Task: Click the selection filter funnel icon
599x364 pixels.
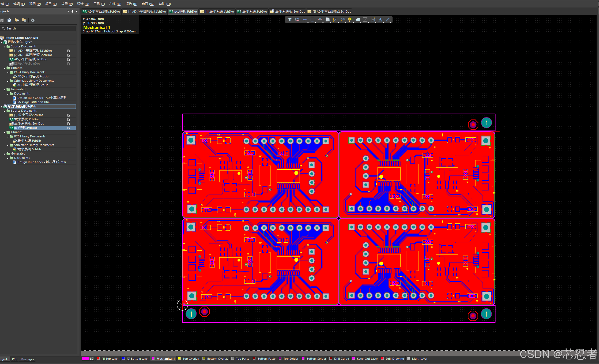Action: [x=290, y=20]
